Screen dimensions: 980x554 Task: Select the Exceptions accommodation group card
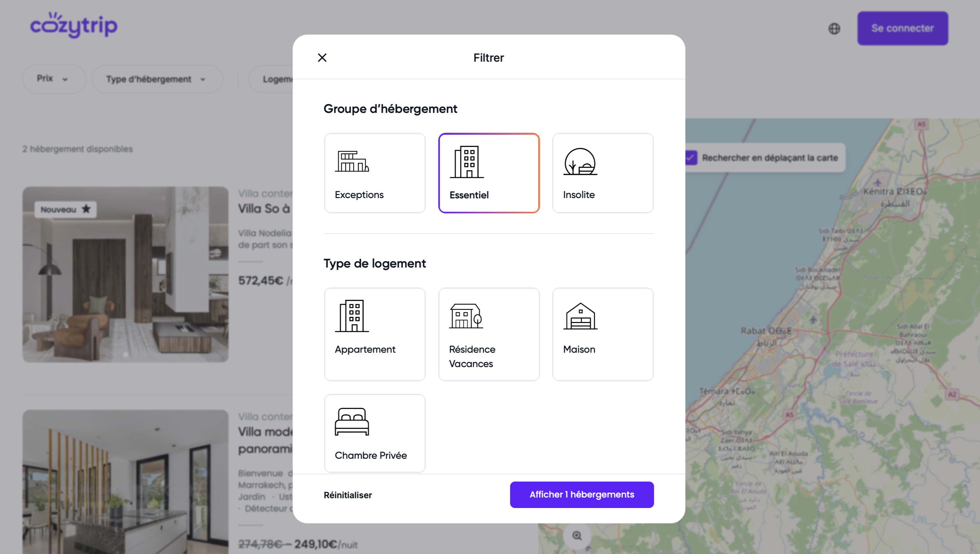point(374,173)
